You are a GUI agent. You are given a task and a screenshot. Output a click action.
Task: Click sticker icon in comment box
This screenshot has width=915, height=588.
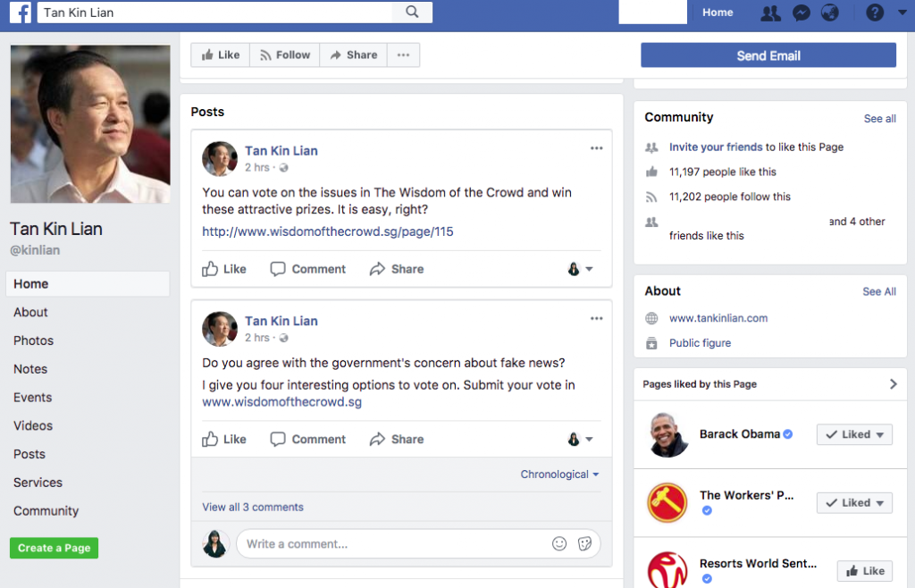[585, 543]
